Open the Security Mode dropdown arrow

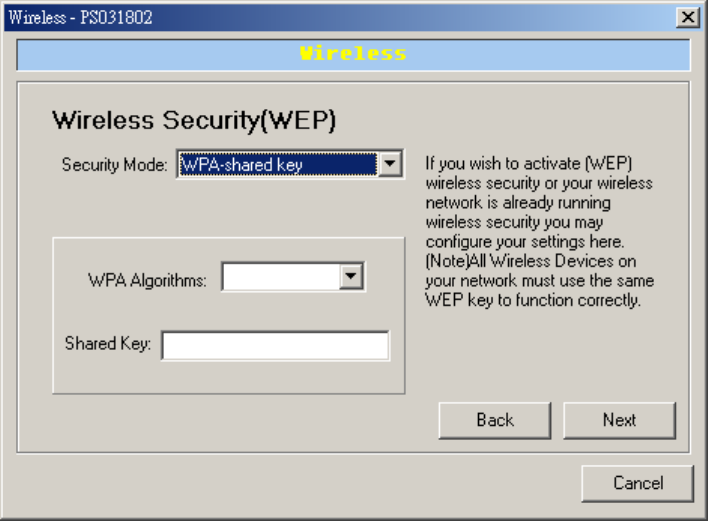390,164
